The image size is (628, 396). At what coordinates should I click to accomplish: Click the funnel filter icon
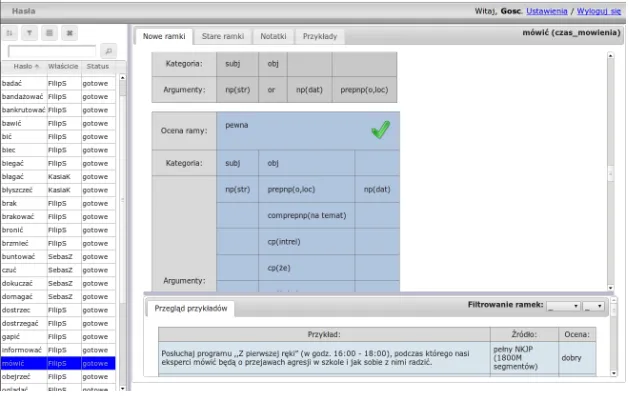pos(30,33)
